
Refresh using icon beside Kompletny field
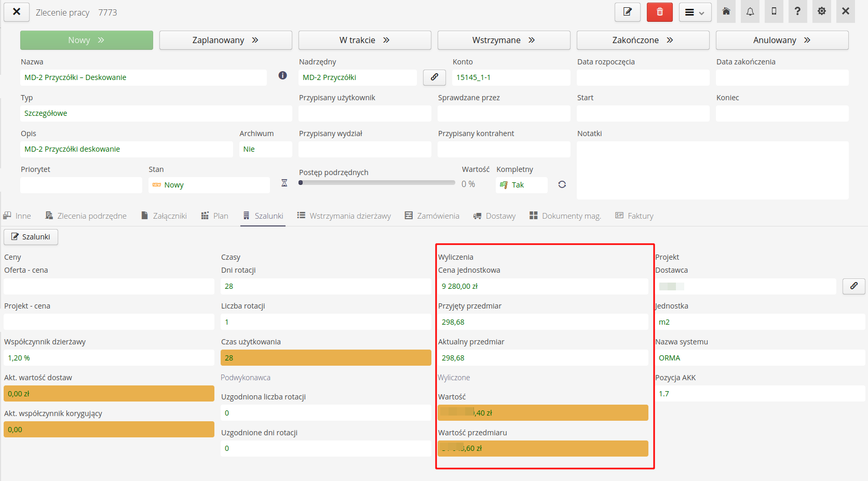(562, 184)
